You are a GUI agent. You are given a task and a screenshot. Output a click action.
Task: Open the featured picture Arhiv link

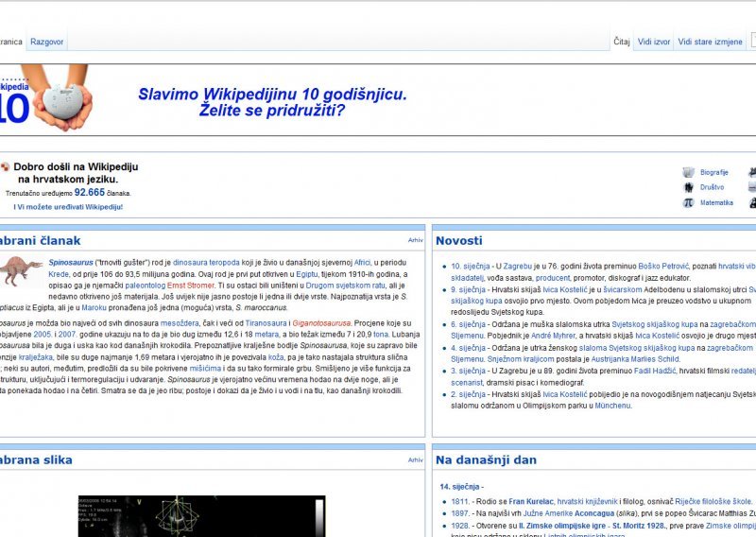pyautogui.click(x=415, y=459)
